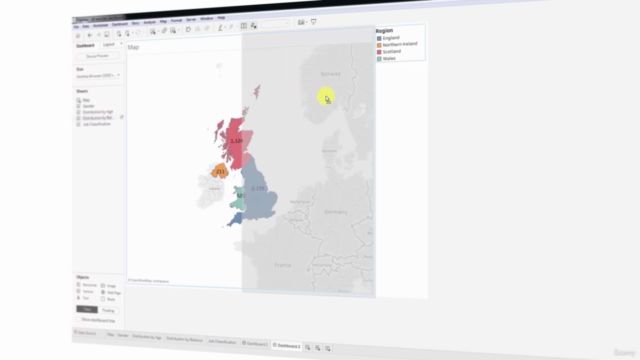Open the fit selector dropdown in toolbar
Viewport: 640px width, 360px height.
click(275, 24)
